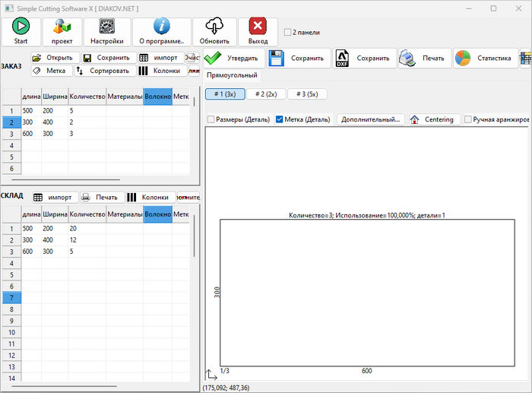Uncheck the Метка (Деталь) checkbox
The width and height of the screenshot is (532, 393).
(279, 119)
